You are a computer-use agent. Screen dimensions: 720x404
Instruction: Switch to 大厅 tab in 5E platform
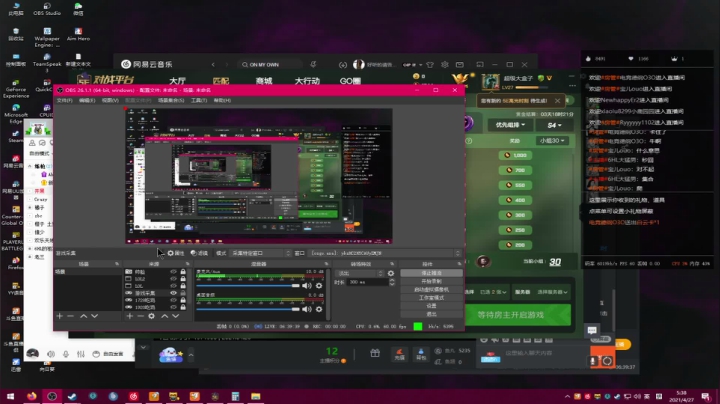178,81
